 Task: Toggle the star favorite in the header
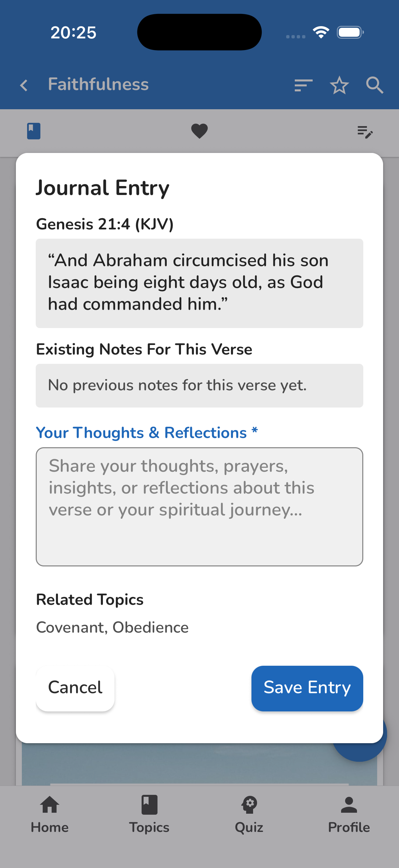[339, 85]
